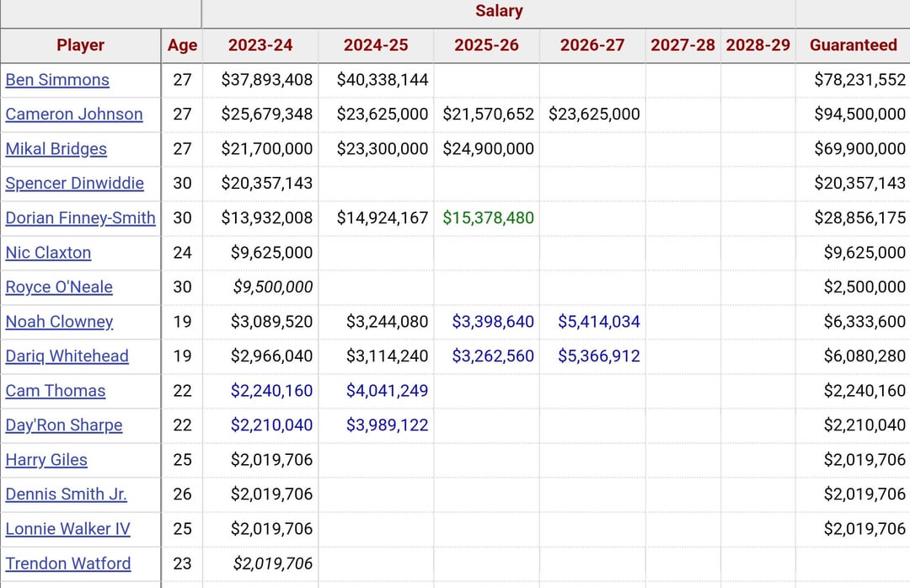Select Spencer Dinwiddie player link
Image resolution: width=910 pixels, height=588 pixels.
75,184
